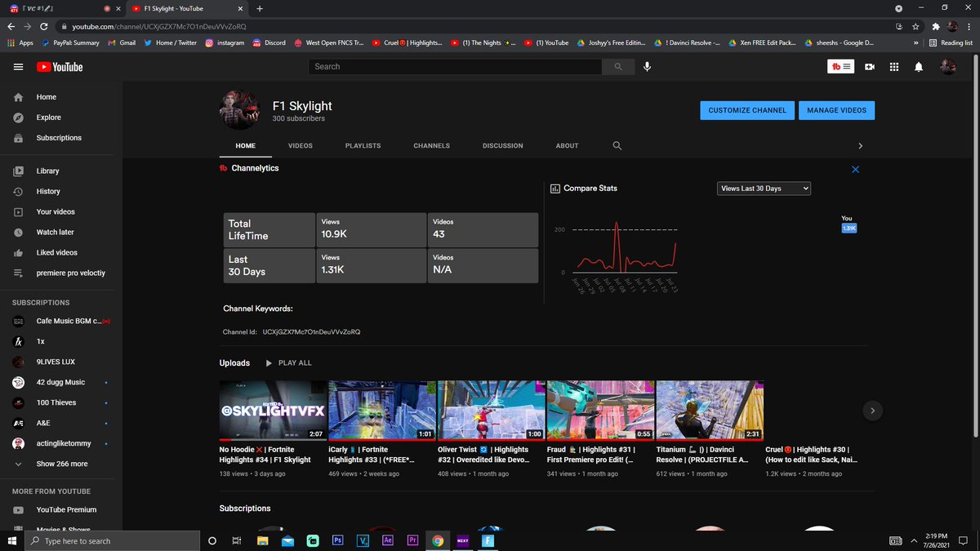
Task: Click the YouTube search field
Action: (x=454, y=67)
